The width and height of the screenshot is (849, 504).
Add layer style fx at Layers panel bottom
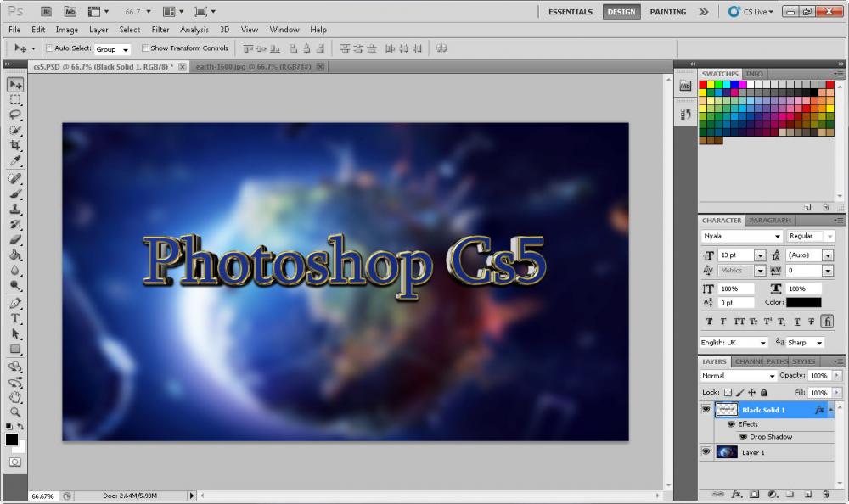736,494
